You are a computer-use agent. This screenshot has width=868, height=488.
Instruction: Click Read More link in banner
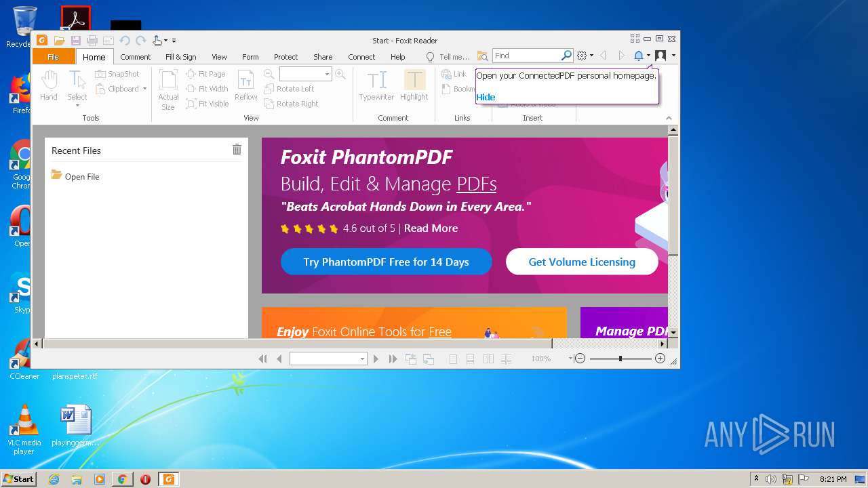tap(431, 228)
